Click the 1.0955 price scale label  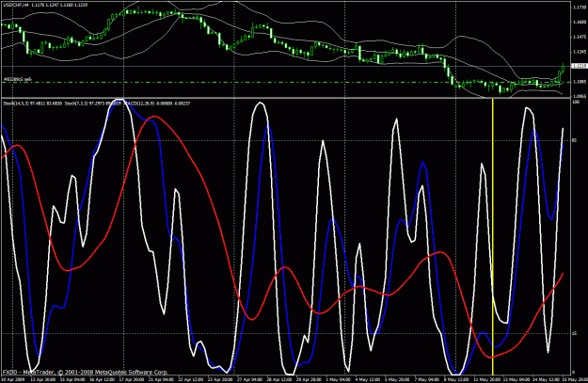580,96
